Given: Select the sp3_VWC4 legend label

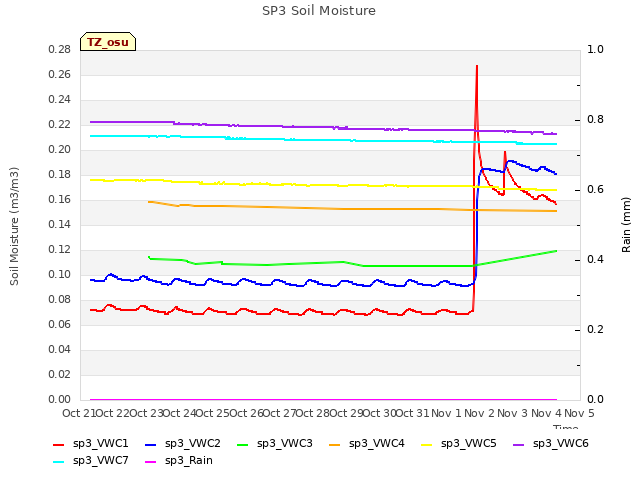Looking at the screenshot, I should coord(376,444).
